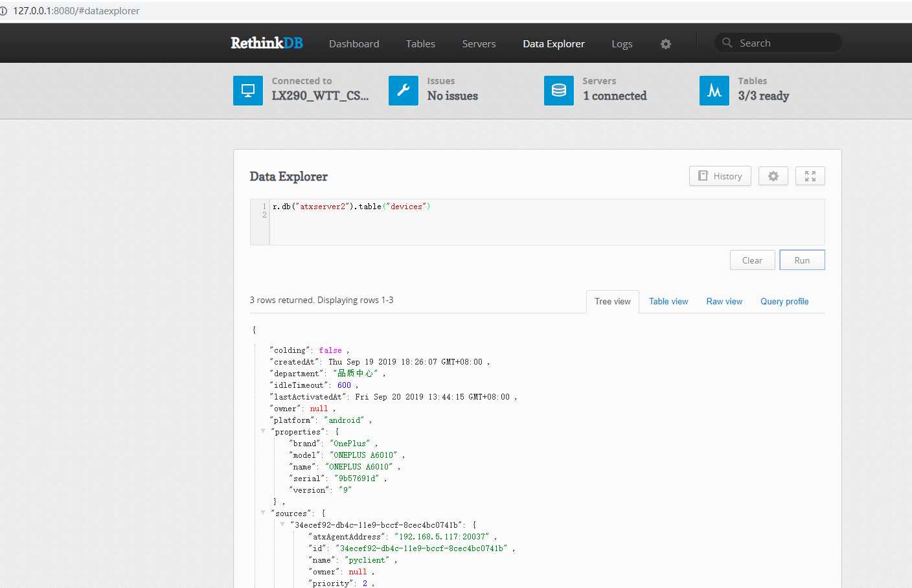This screenshot has height=588, width=912.
Task: Click the "createdAt" date value
Action: [x=405, y=362]
